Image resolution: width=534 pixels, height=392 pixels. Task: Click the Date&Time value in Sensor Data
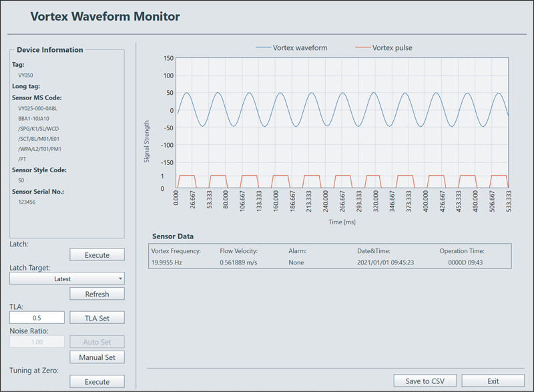tap(382, 262)
